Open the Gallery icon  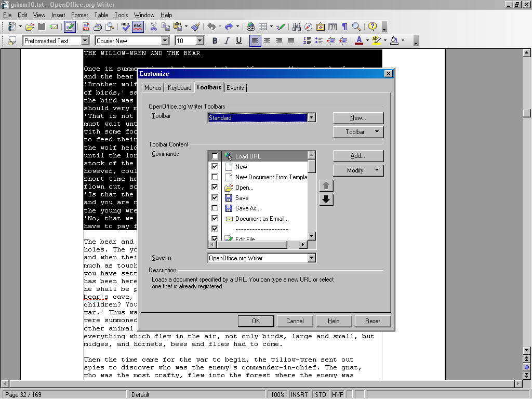coord(320,26)
